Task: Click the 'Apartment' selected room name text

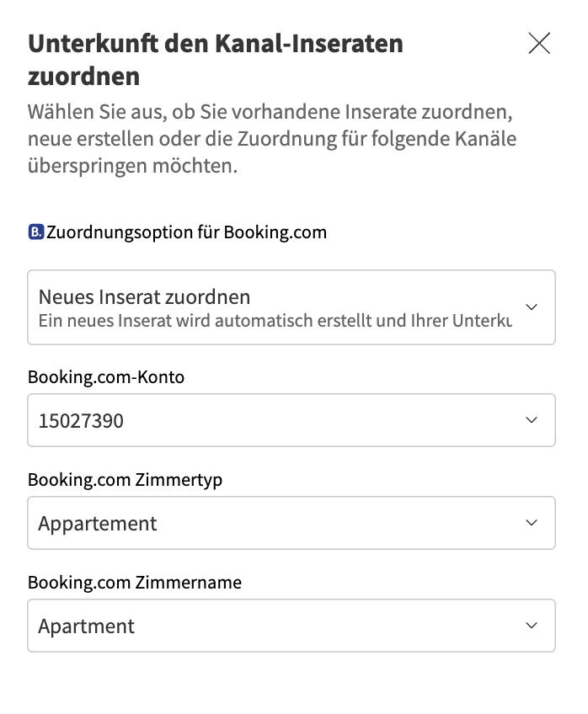Action: click(x=87, y=626)
